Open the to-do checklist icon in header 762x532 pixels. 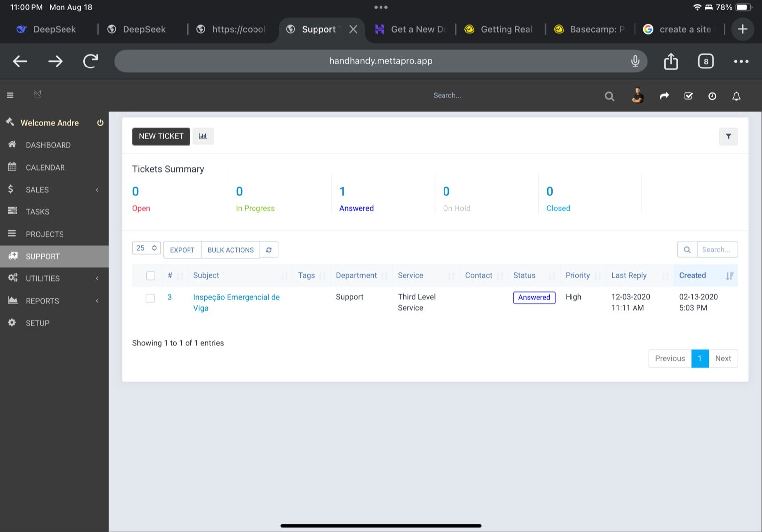688,96
